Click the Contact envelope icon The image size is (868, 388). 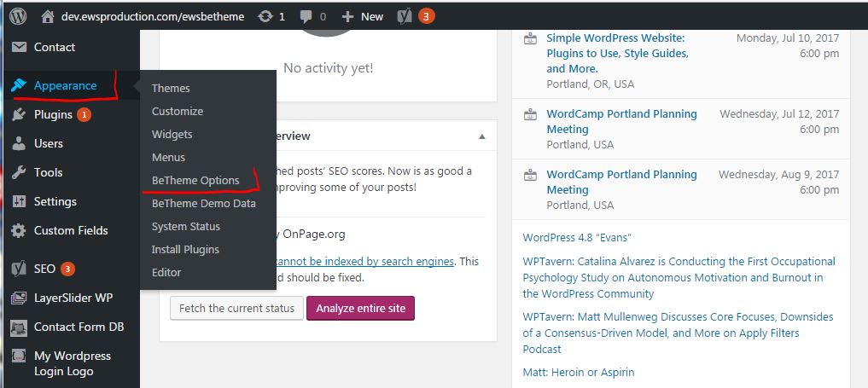(19, 47)
